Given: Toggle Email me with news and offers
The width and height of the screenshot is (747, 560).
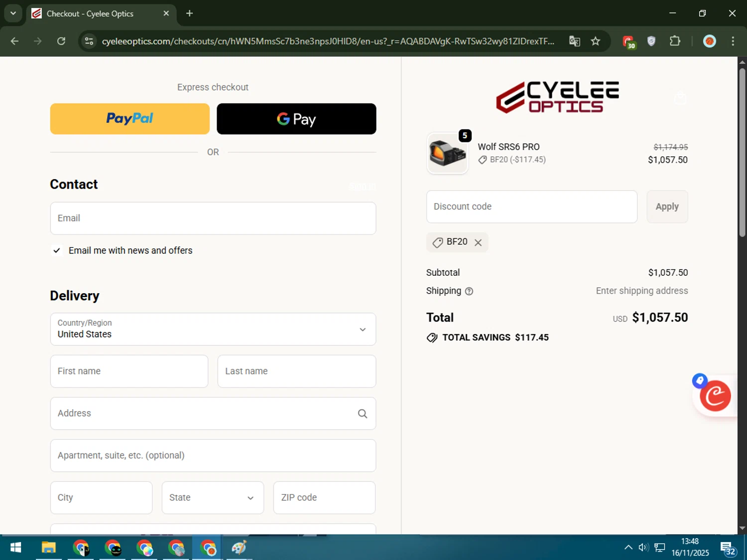Looking at the screenshot, I should [57, 250].
